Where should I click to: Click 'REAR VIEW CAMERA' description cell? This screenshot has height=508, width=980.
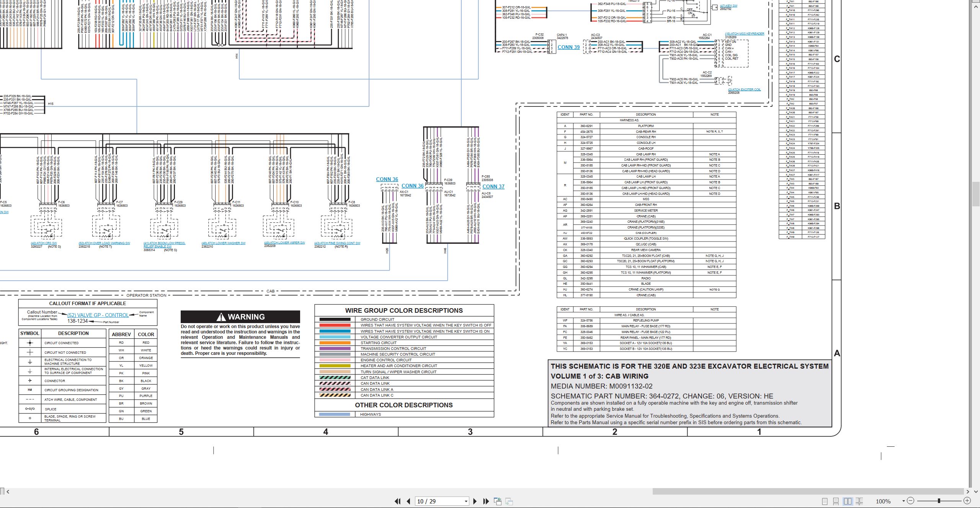(x=646, y=250)
